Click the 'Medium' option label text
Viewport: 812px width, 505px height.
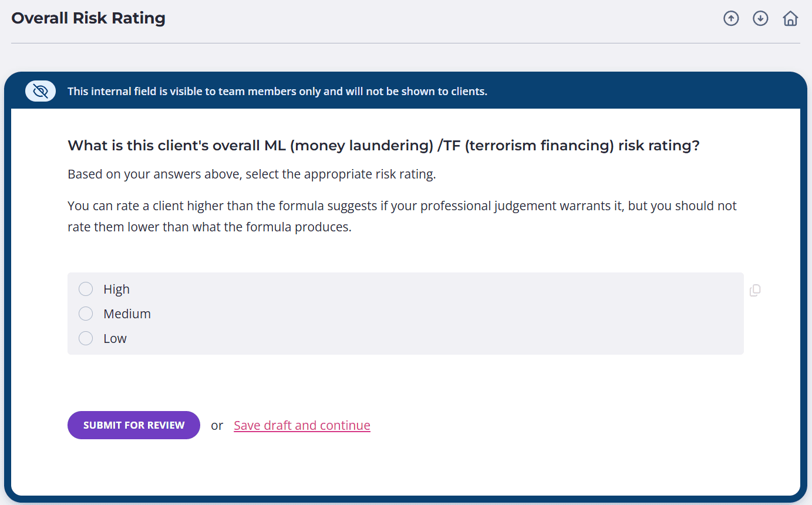click(127, 314)
